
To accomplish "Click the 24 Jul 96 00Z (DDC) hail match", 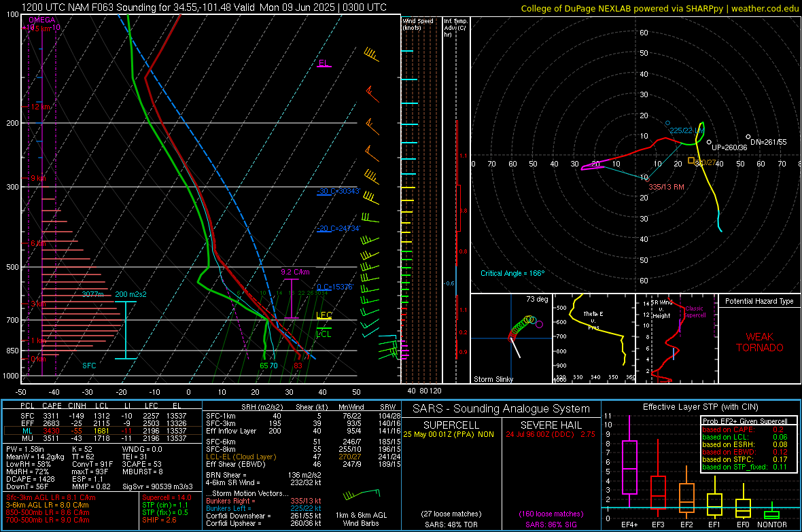I will [x=551, y=434].
